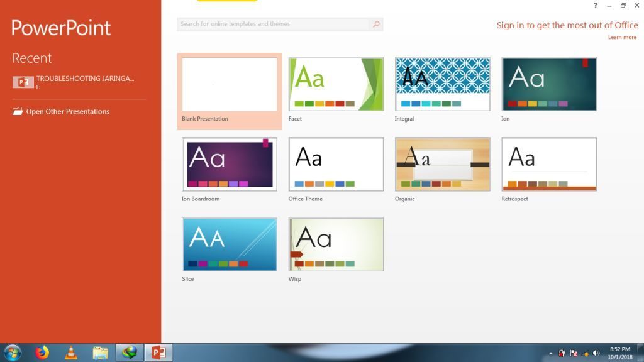Image resolution: width=644 pixels, height=362 pixels.
Task: Select the Organic theme thumbnail
Action: click(442, 164)
